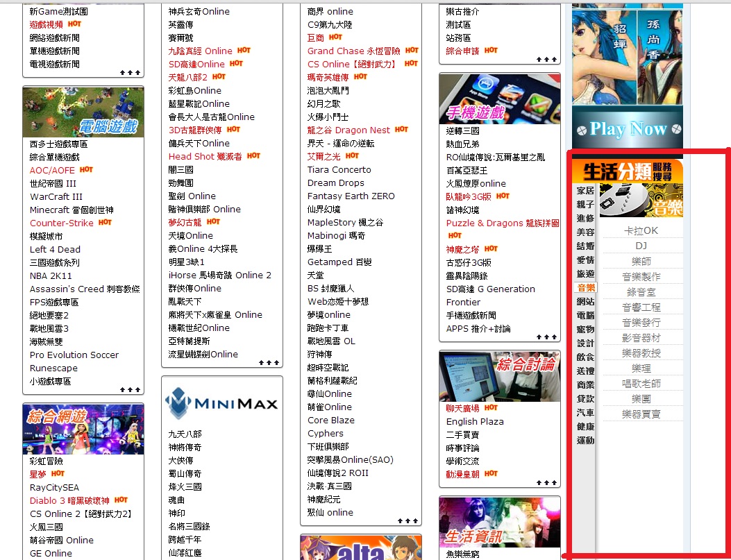Click the back-to-top arrows under APPS 推介+討論

point(546,337)
